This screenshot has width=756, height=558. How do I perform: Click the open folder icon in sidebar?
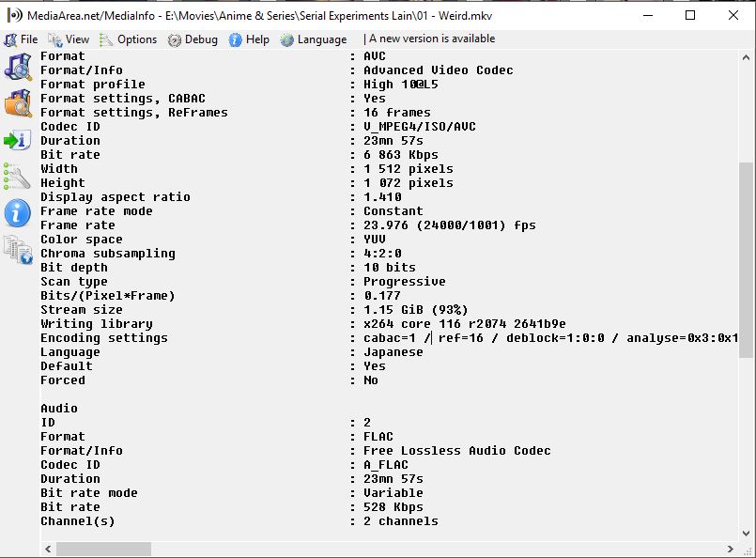coord(18,103)
